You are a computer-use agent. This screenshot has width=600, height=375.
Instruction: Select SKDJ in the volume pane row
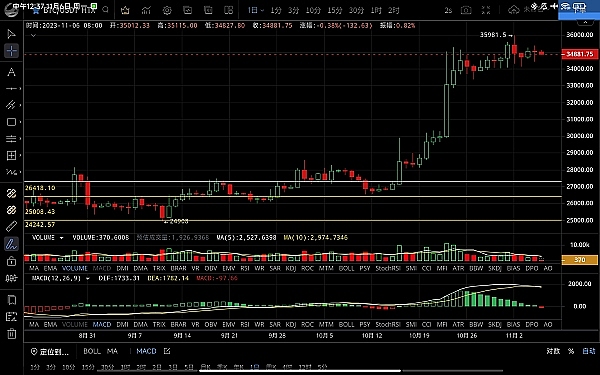coord(495,268)
